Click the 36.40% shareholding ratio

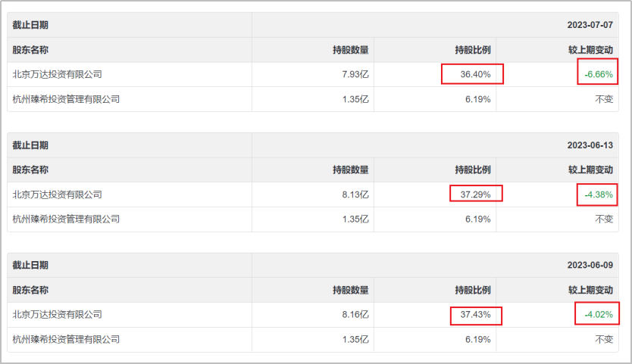tap(475, 74)
